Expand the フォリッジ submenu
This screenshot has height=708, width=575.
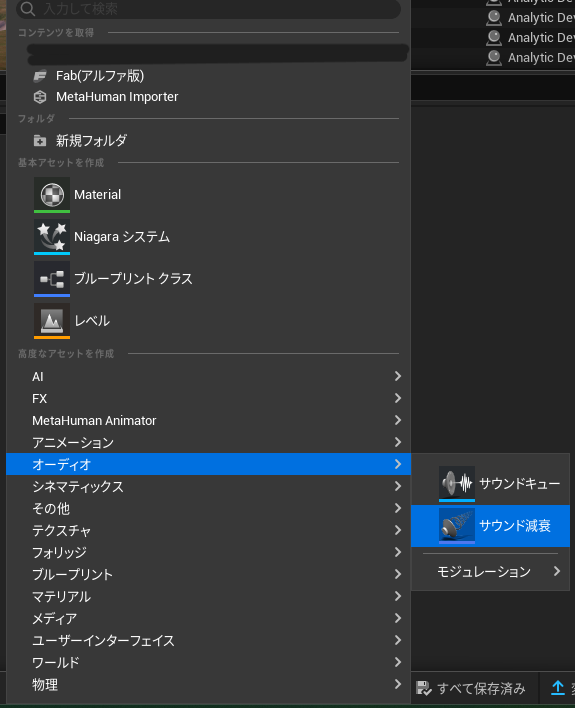click(x=208, y=552)
